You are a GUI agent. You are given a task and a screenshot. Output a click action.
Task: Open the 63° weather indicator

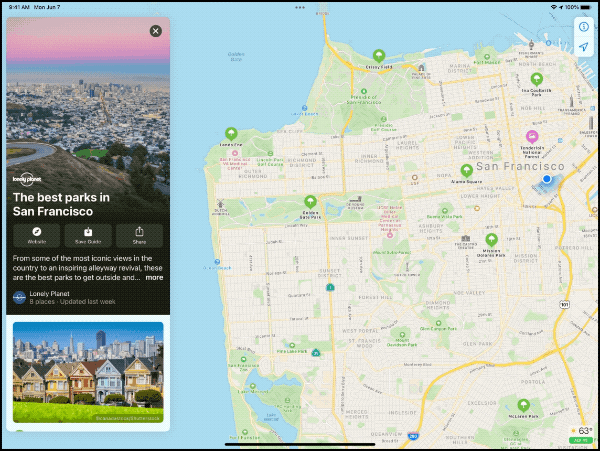(x=582, y=431)
